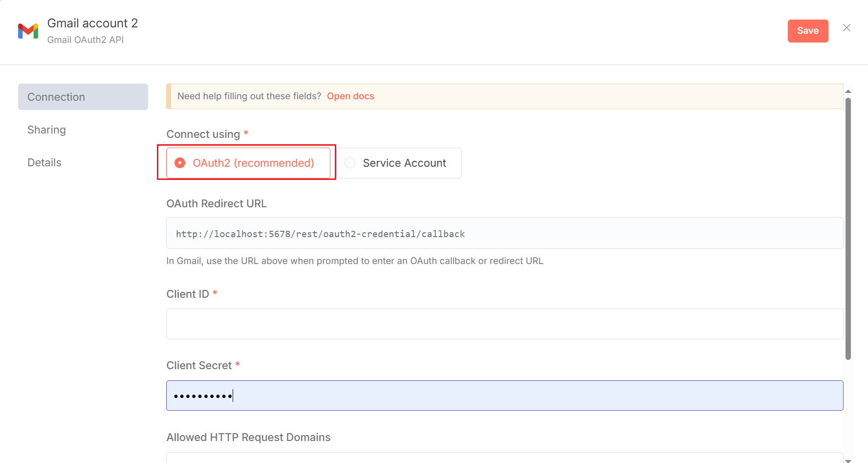The height and width of the screenshot is (463, 868).
Task: Click the Client Secret field label
Action: click(199, 365)
